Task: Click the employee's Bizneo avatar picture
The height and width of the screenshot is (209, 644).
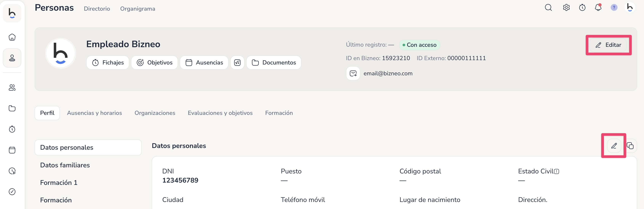Action: coord(61,53)
